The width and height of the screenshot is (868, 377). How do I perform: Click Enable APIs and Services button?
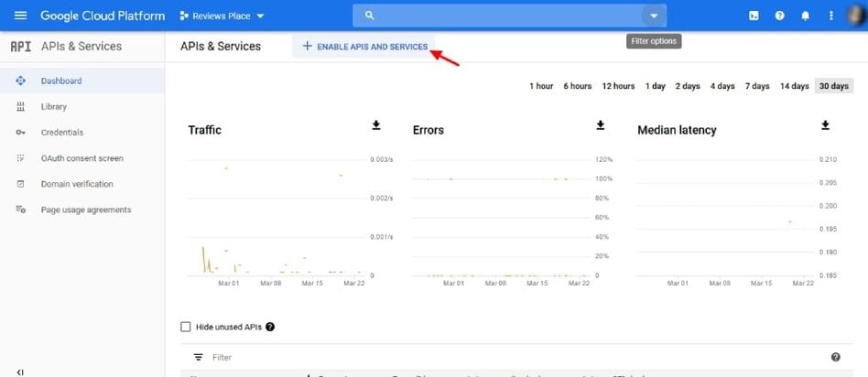(364, 47)
